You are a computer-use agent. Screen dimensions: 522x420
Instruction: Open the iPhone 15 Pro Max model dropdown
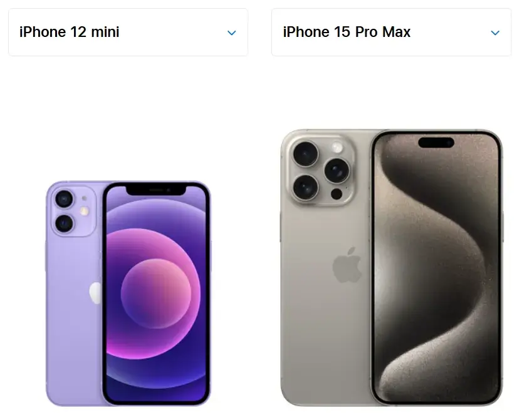(x=392, y=33)
